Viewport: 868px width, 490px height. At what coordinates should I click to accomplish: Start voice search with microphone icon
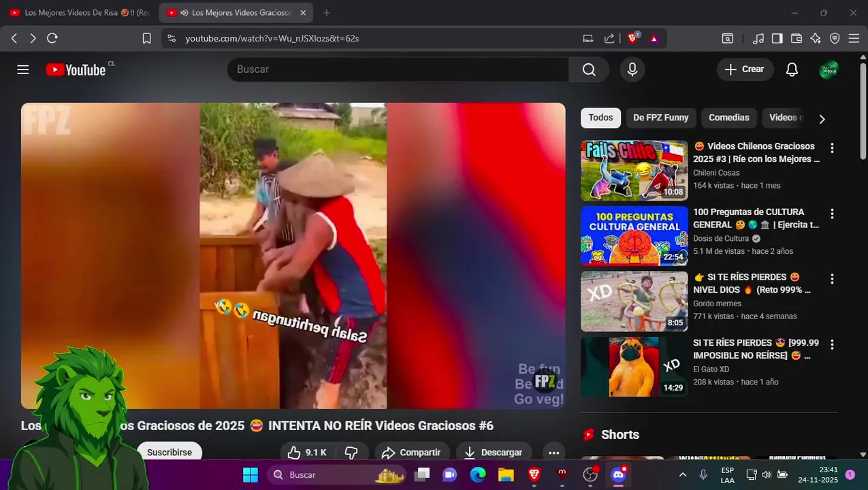[632, 69]
